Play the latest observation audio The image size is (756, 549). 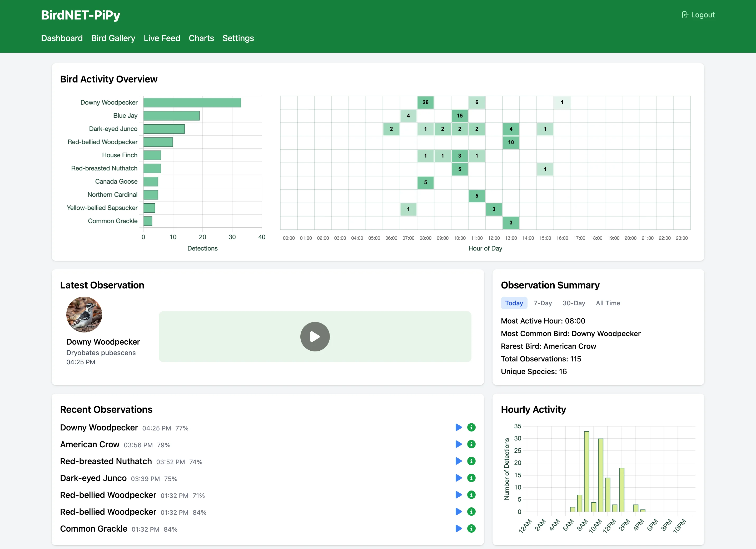(315, 336)
